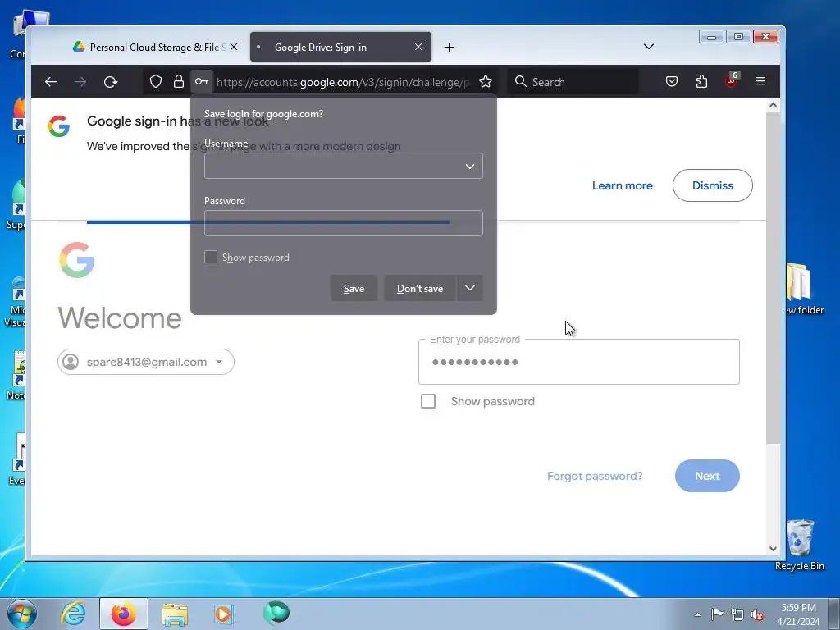Open the network tray icon
The image size is (840, 630).
tap(737, 614)
